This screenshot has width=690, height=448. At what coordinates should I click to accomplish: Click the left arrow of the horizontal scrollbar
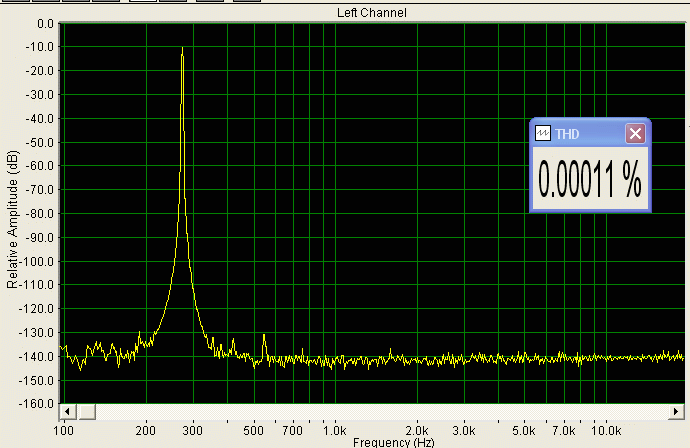tap(67, 412)
